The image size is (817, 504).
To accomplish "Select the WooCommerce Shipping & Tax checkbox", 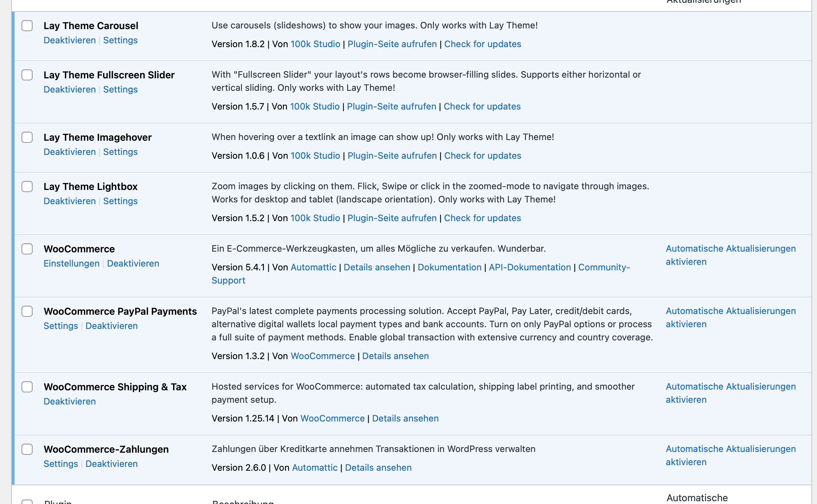I will (27, 387).
